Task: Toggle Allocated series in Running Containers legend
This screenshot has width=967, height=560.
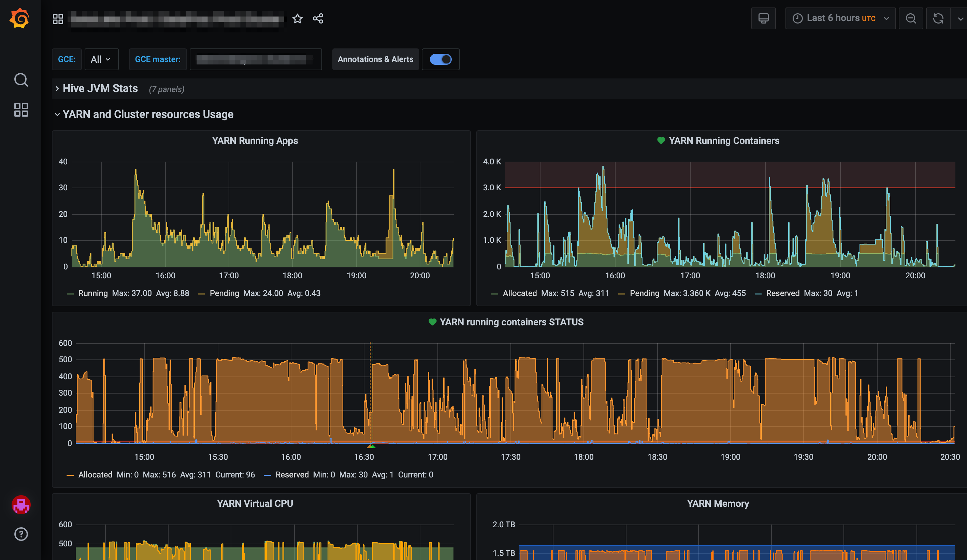Action: (520, 293)
